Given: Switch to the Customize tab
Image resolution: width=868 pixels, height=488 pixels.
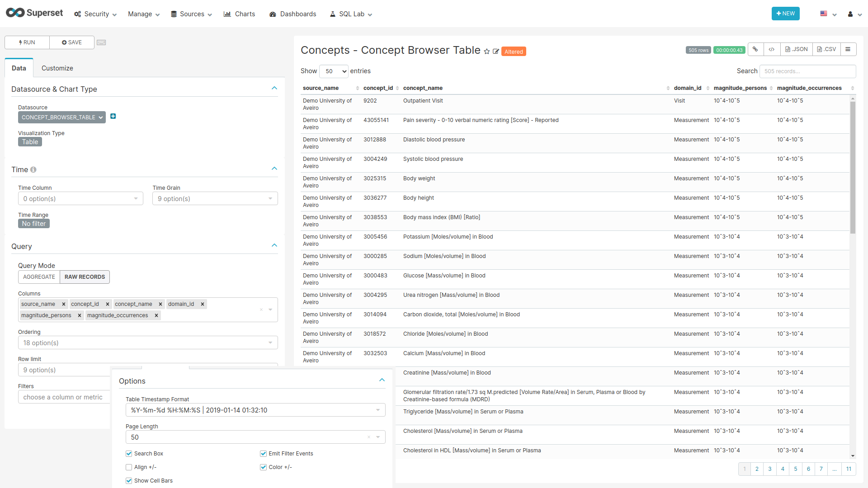Looking at the screenshot, I should [x=57, y=68].
